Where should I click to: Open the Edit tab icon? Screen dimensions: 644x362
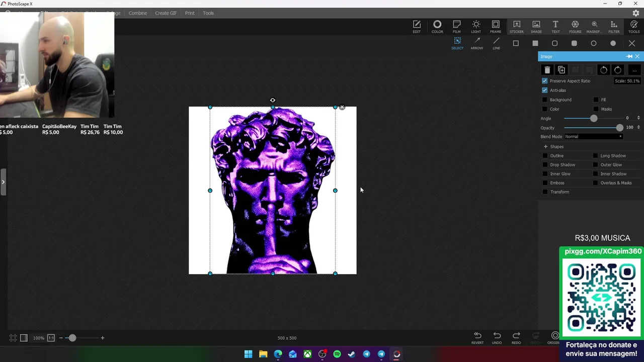tap(417, 27)
